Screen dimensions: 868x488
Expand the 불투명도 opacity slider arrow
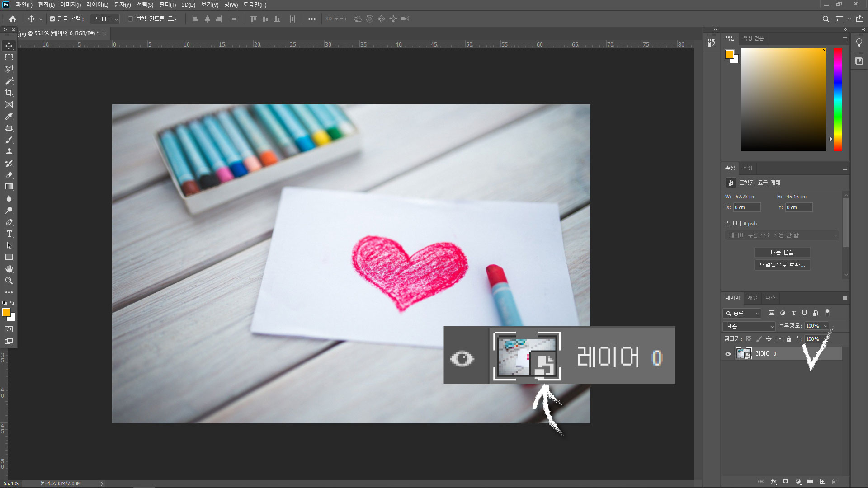pyautogui.click(x=826, y=326)
